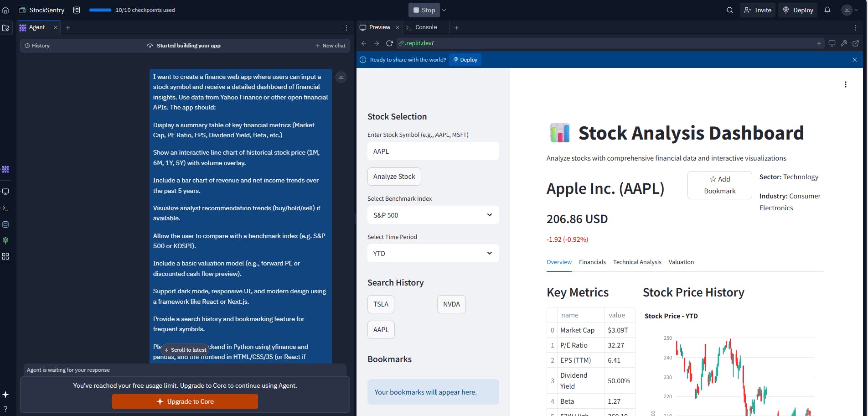Open the checkpoints list icon beside StockSentry

tap(77, 10)
